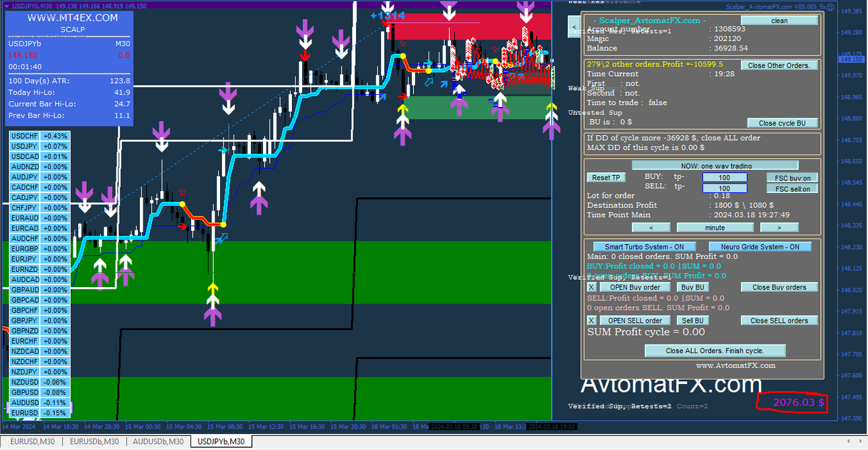Viewport: 868px width, 450px height.
Task: Click the smiley face Expert Advisor icon
Action: 830,6
